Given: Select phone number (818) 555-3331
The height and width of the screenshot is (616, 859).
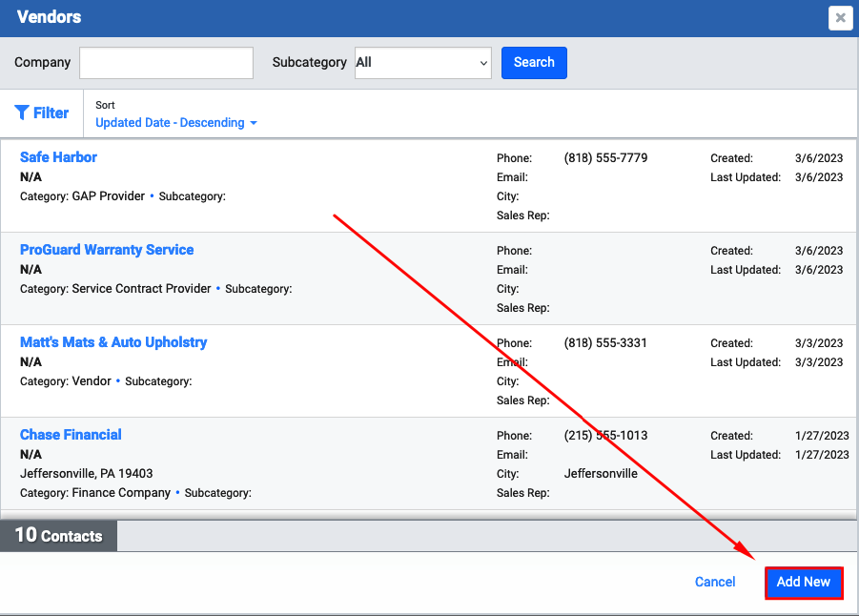Looking at the screenshot, I should point(605,343).
